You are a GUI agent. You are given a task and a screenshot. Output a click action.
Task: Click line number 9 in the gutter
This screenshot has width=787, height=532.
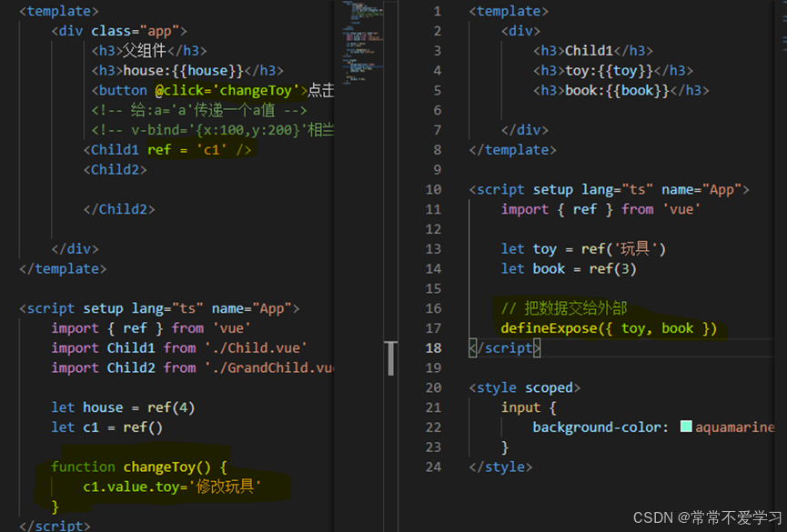437,170
